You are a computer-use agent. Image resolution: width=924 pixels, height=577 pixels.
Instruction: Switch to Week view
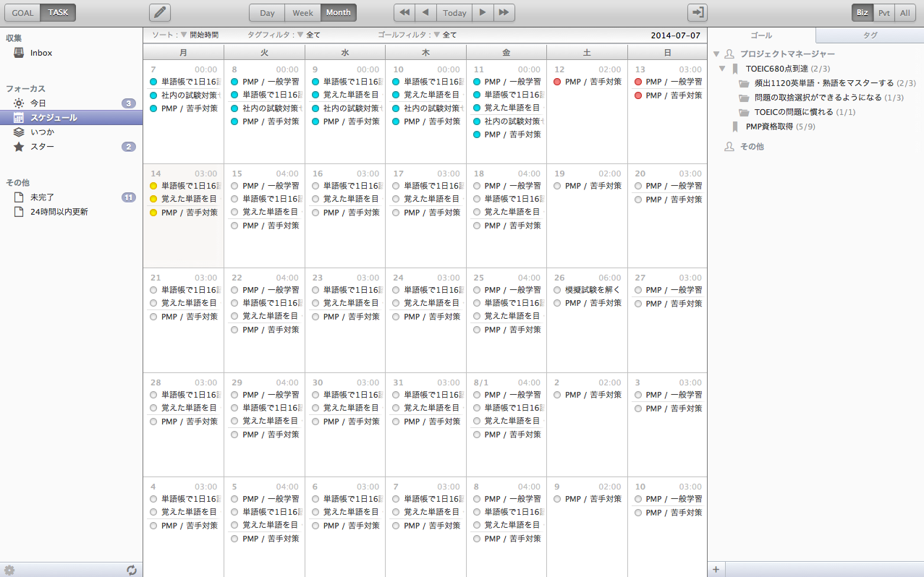coord(302,12)
